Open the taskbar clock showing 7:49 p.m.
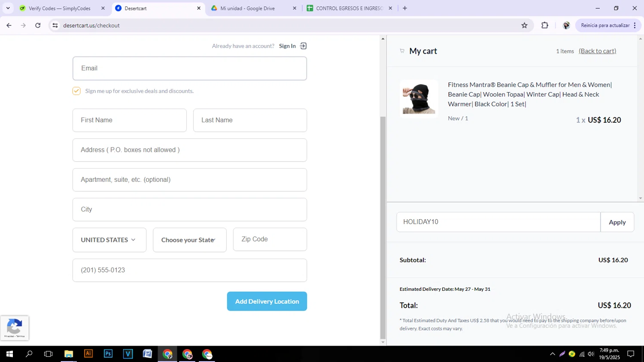644x362 pixels. tap(610, 354)
